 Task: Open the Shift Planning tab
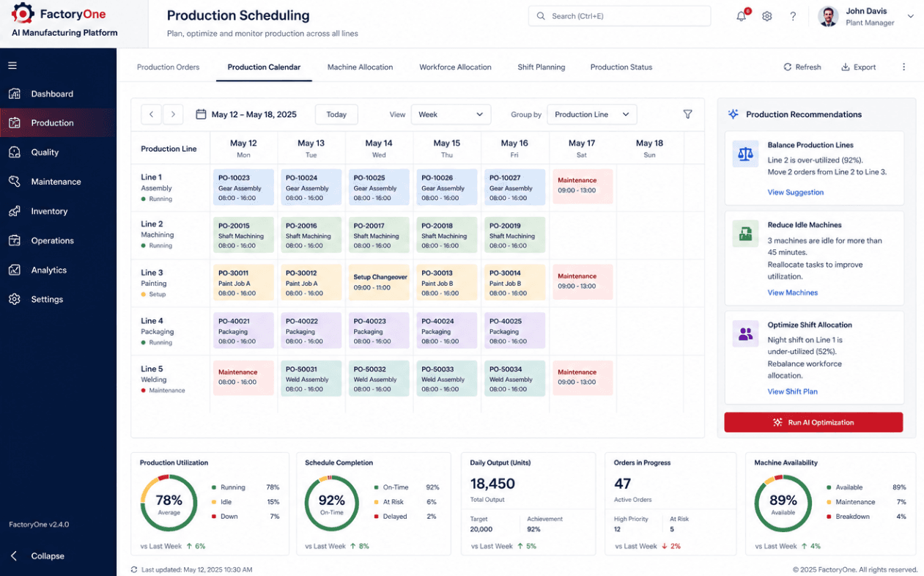pyautogui.click(x=541, y=67)
